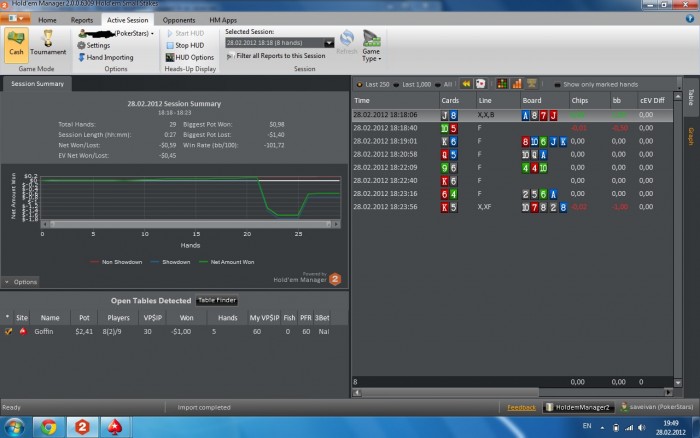
Task: Select hand at 28.02.2012 18:18:06
Action: click(x=512, y=115)
